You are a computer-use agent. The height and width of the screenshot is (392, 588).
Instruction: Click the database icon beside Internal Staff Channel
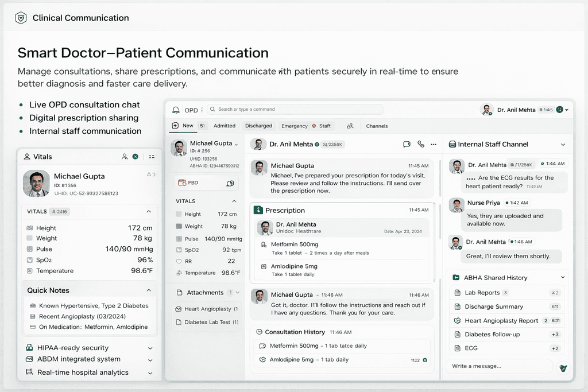[x=454, y=144]
